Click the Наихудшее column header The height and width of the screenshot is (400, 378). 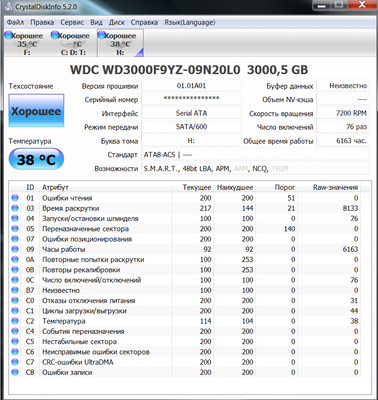(235, 187)
